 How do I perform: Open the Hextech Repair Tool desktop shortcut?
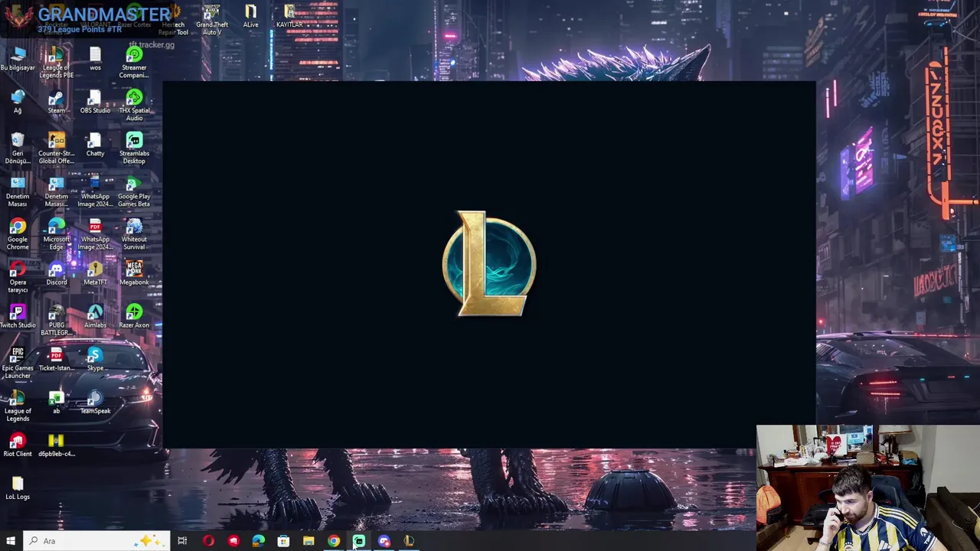pyautogui.click(x=173, y=20)
